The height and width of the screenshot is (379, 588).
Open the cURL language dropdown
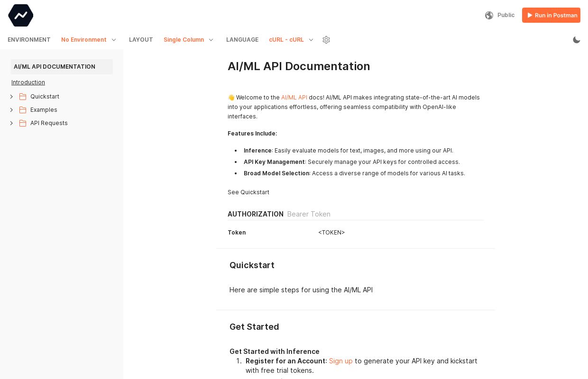click(291, 40)
